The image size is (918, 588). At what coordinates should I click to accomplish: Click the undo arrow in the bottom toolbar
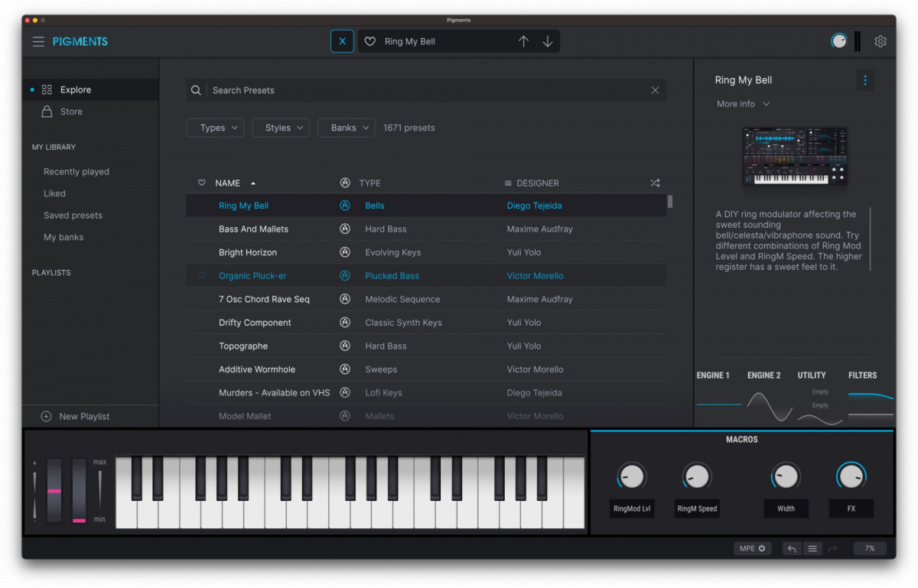pyautogui.click(x=791, y=548)
